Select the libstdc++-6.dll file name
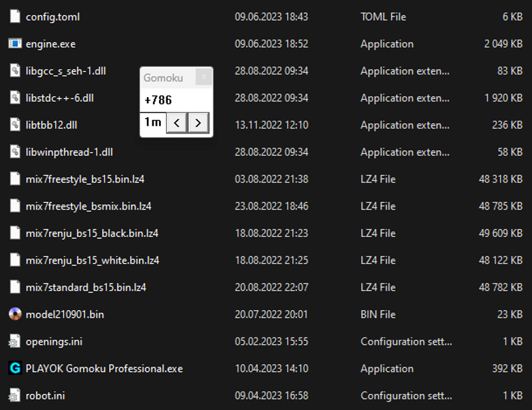The height and width of the screenshot is (410, 532). pos(60,98)
